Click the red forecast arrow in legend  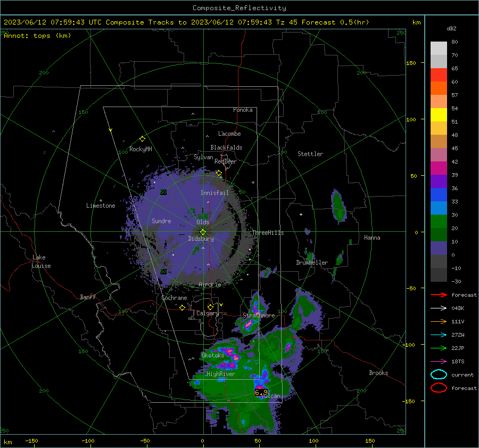click(439, 295)
